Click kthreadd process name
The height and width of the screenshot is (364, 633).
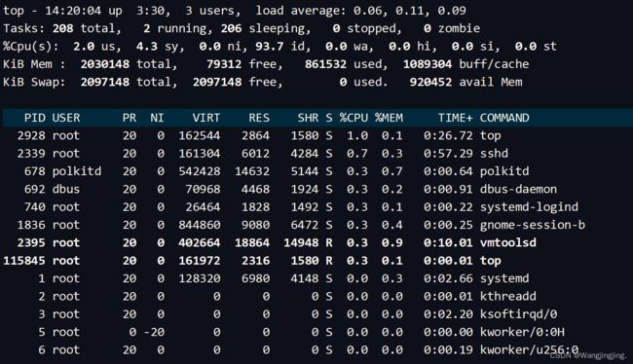(x=507, y=296)
